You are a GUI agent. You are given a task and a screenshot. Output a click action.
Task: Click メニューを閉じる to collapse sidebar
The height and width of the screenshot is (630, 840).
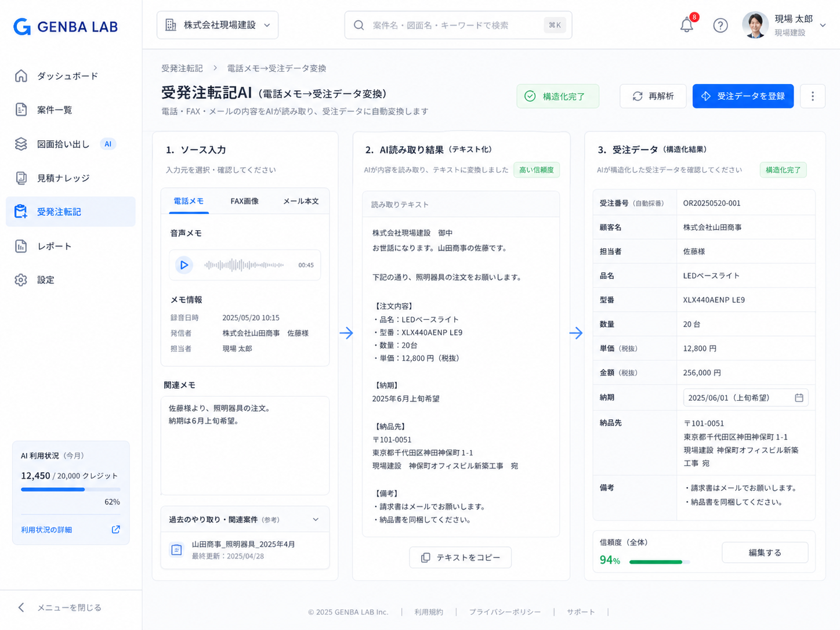tap(69, 607)
